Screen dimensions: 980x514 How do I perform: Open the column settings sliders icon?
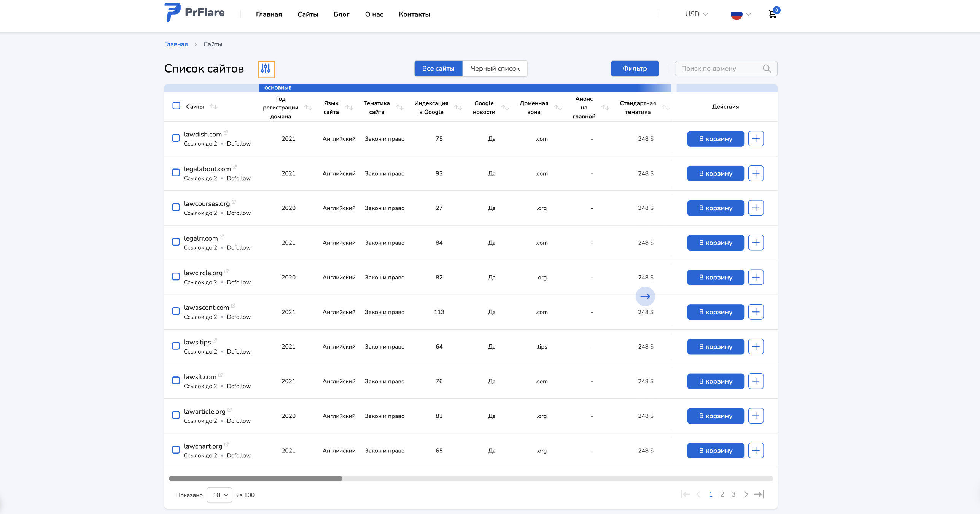(266, 69)
